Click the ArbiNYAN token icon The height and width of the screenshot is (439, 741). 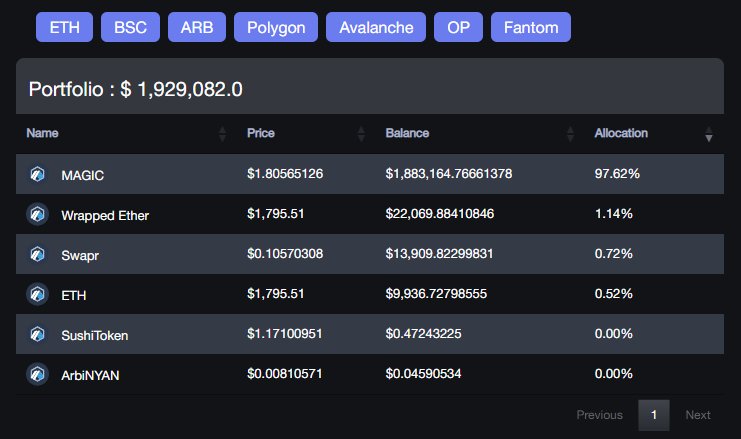coord(37,374)
